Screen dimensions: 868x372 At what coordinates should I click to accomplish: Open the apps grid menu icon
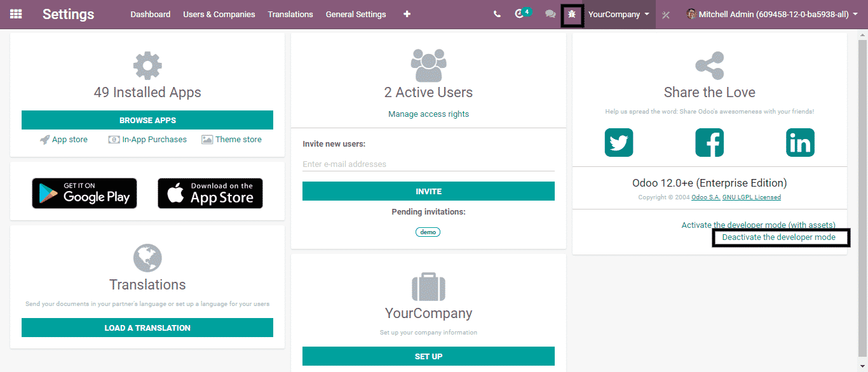point(16,14)
